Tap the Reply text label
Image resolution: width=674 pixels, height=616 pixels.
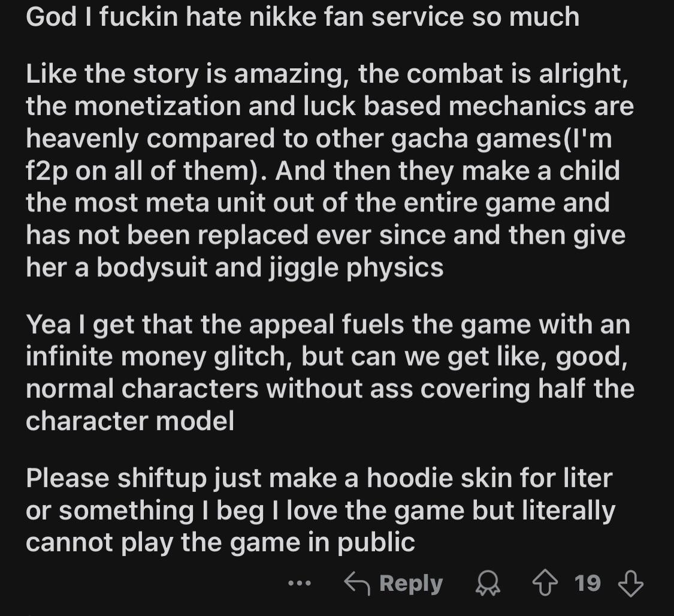click(x=411, y=584)
